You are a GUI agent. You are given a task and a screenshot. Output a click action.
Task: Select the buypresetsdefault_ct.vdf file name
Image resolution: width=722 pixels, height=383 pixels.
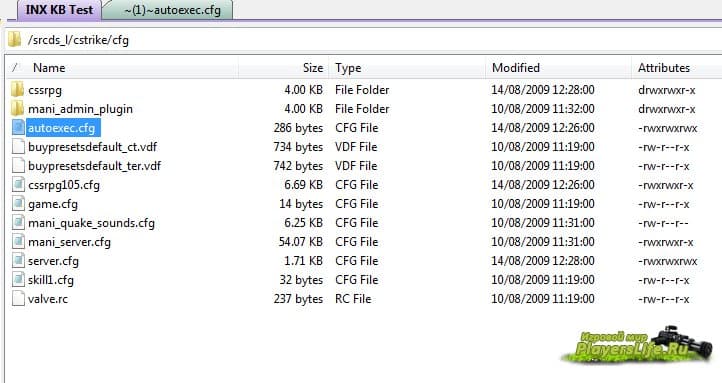[92, 147]
